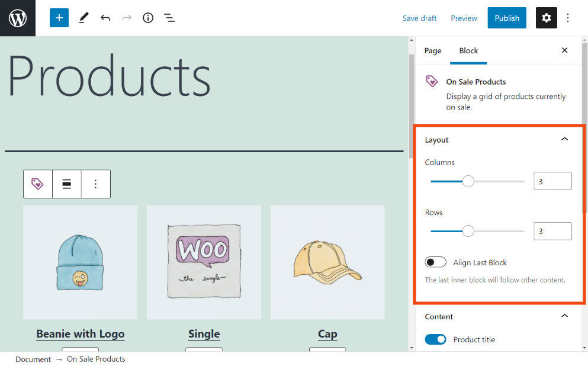Screen dimensions: 588x366
Task: Disable the Product title toggle
Action: (x=436, y=339)
